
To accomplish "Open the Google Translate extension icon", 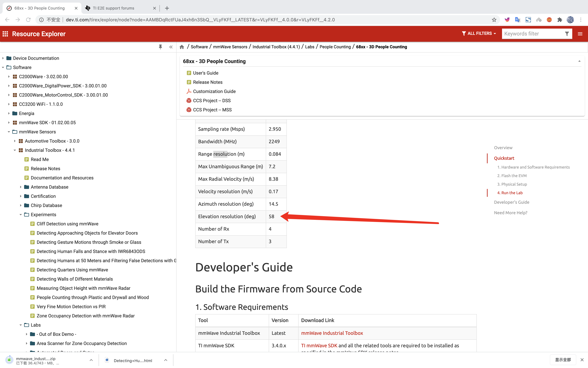I will [x=518, y=20].
